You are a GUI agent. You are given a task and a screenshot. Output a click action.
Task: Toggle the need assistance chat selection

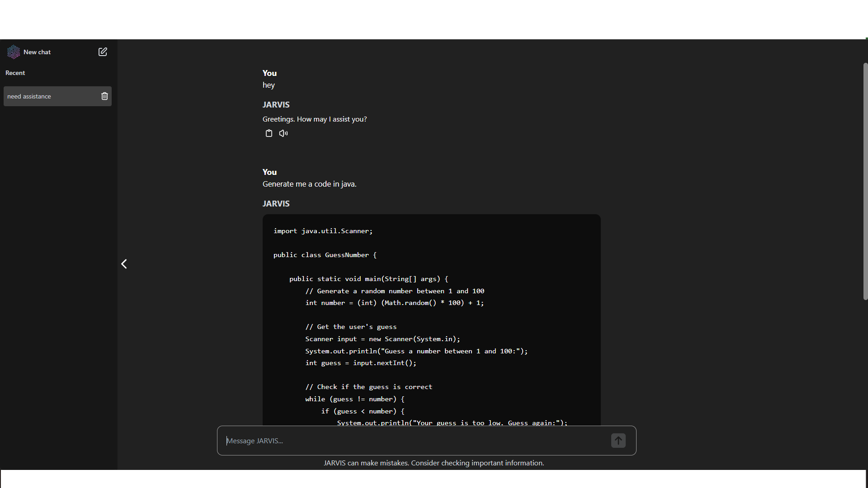click(x=50, y=96)
